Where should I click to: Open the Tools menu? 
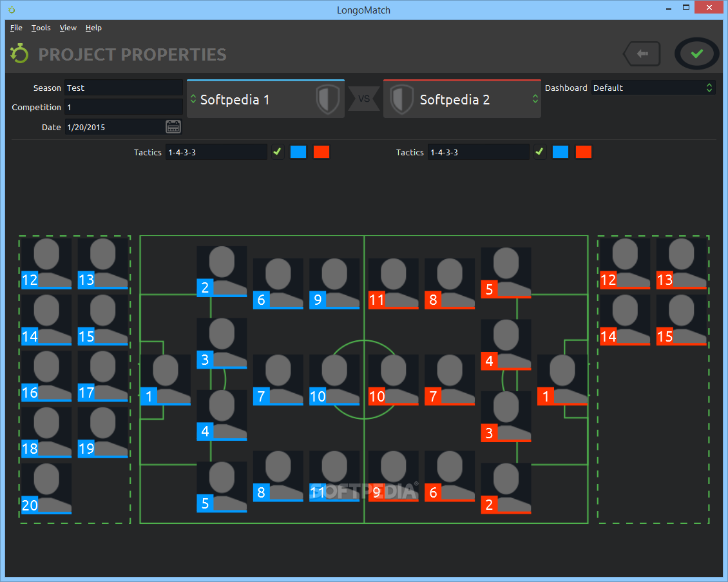(x=41, y=28)
